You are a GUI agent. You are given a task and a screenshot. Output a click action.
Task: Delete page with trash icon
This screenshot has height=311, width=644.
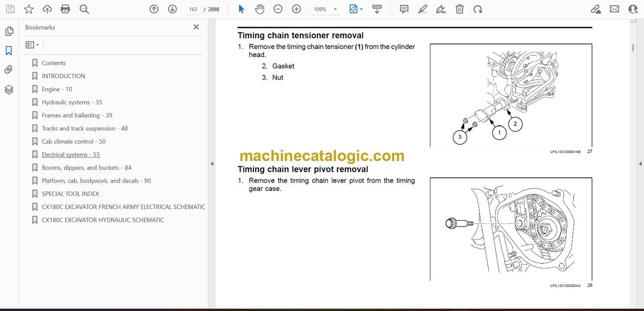click(x=459, y=9)
